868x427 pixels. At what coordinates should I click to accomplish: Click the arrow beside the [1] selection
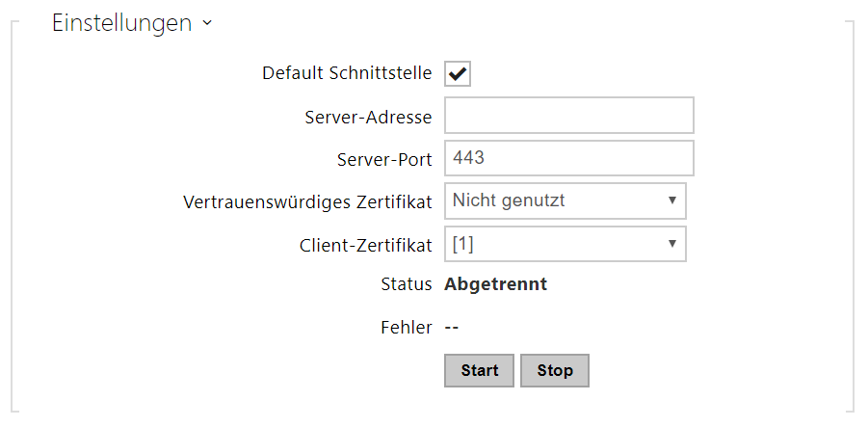(671, 245)
